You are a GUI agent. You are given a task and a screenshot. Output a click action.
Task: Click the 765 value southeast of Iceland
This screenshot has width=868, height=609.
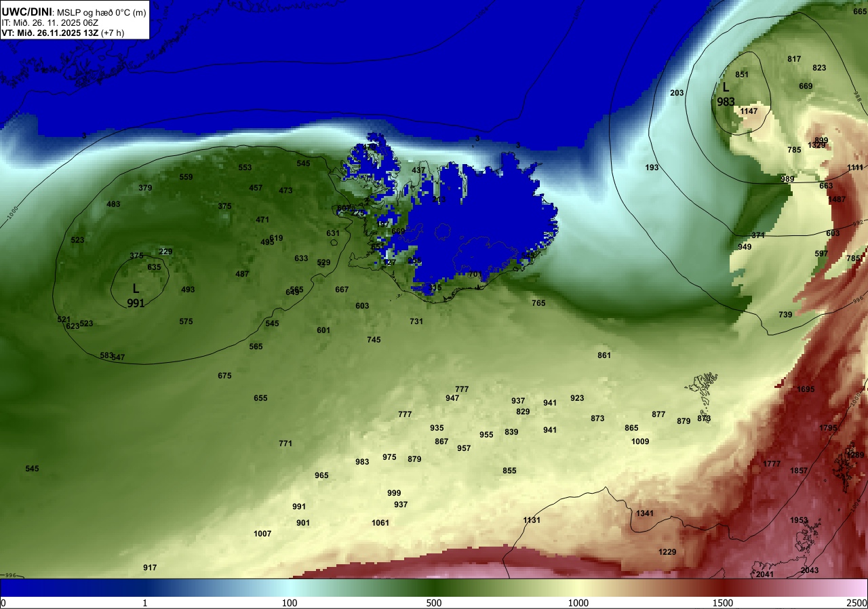point(538,303)
